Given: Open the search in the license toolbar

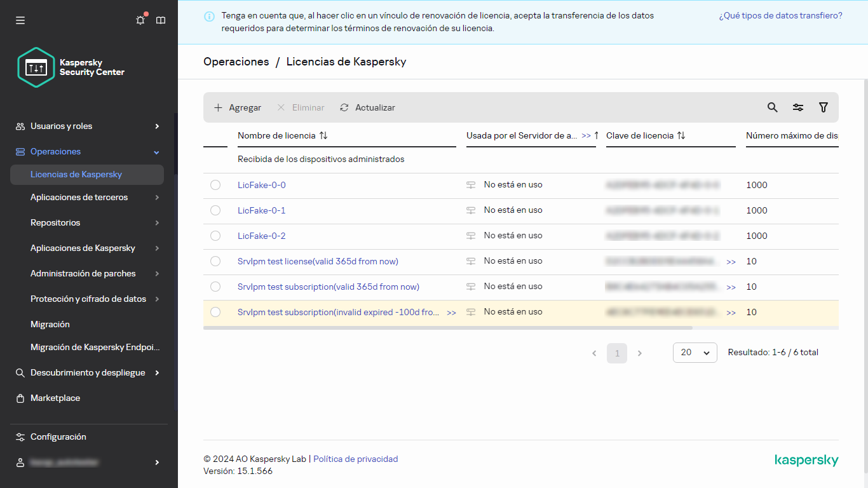Looking at the screenshot, I should pos(772,107).
